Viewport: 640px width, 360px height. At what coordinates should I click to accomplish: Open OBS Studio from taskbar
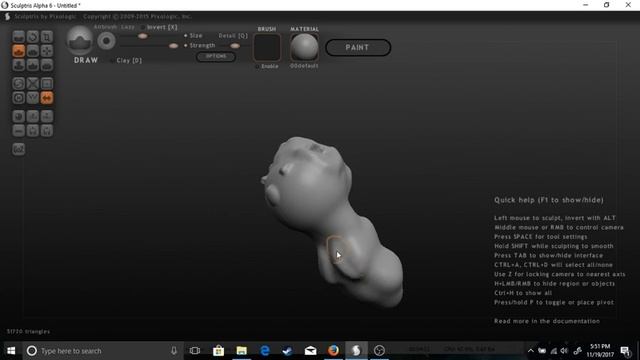pos(379,351)
